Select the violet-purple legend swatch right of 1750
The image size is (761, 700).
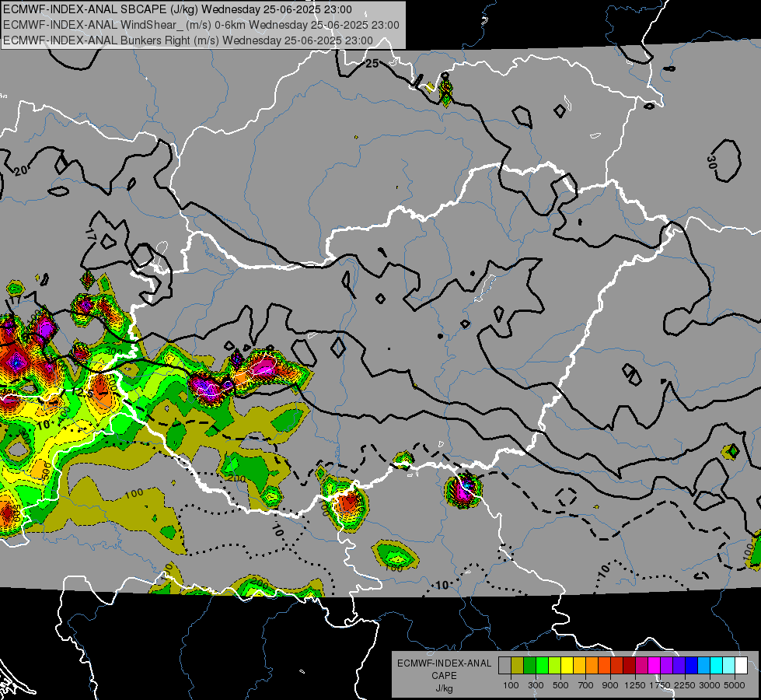tap(666, 665)
